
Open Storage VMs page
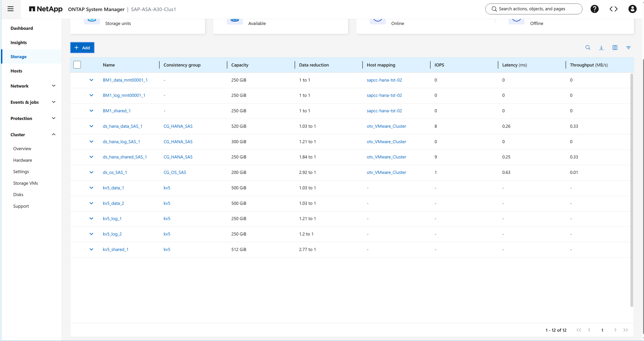25,183
